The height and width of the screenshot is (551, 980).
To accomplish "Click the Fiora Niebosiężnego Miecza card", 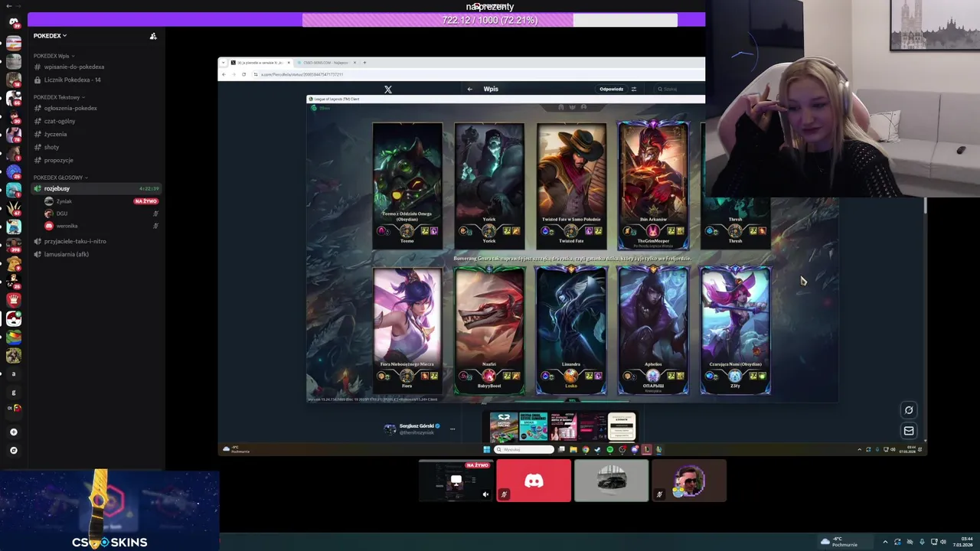I will click(407, 331).
